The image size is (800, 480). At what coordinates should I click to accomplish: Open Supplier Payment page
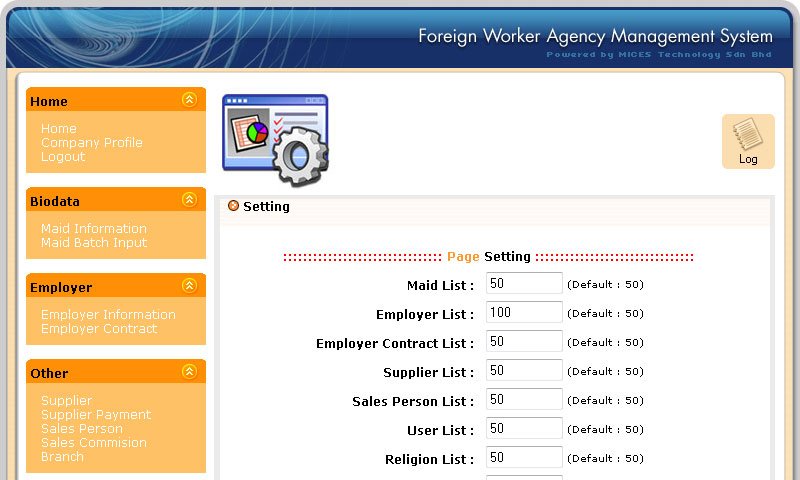pyautogui.click(x=96, y=415)
